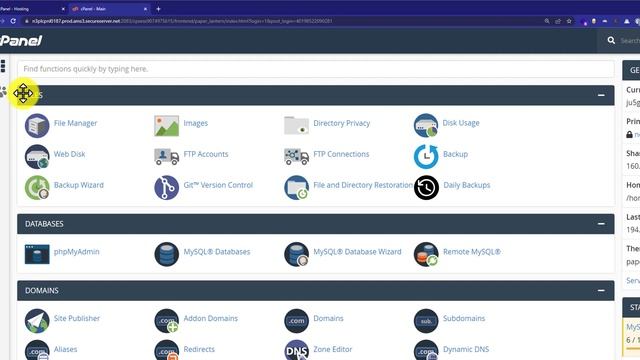Open the phpMyAdmin icon
This screenshot has width=640, height=360.
point(37,254)
